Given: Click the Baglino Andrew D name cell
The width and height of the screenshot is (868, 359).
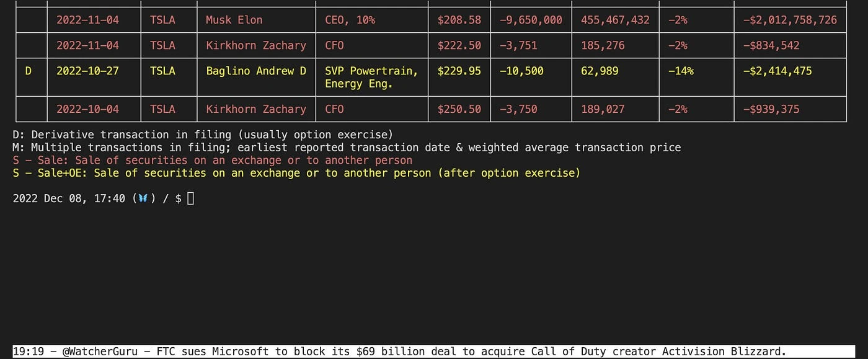Looking at the screenshot, I should tap(256, 71).
